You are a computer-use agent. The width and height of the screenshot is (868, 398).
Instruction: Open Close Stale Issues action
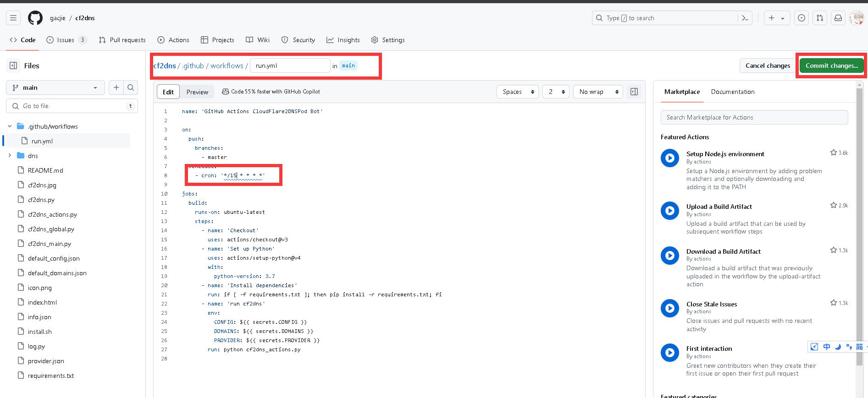click(712, 304)
